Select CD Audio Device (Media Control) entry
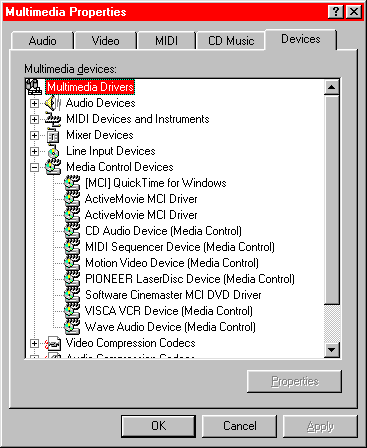 [x=163, y=231]
